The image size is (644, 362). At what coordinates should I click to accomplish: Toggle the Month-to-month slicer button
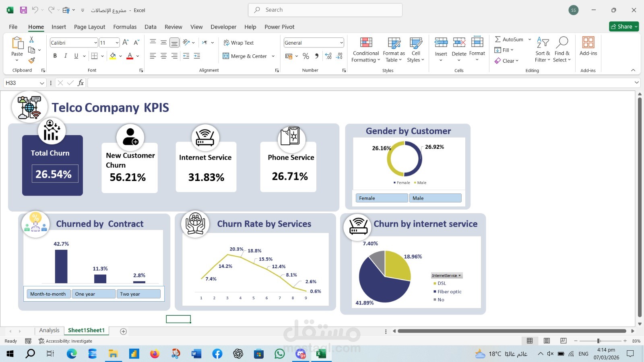pos(48,294)
